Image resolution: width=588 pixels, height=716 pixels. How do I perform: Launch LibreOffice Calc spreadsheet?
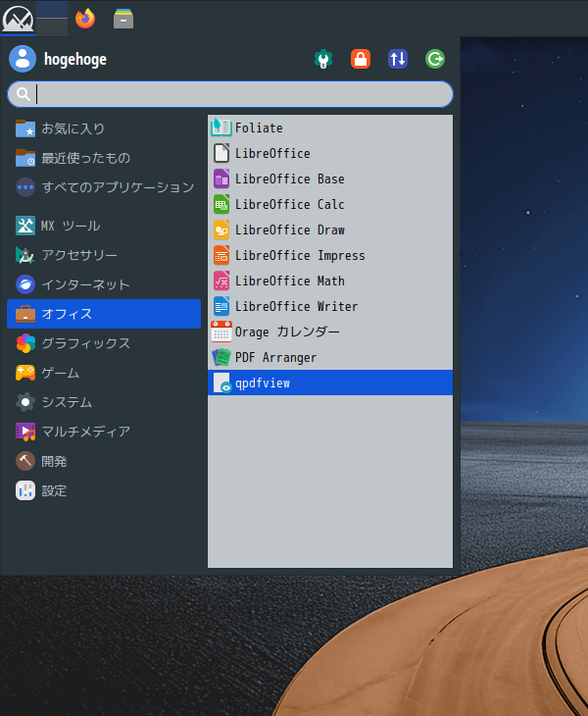tap(289, 204)
